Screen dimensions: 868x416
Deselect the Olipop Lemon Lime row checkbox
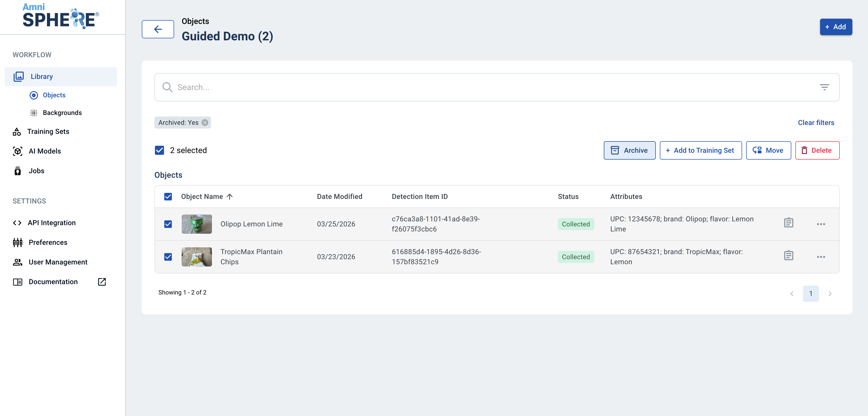click(168, 224)
